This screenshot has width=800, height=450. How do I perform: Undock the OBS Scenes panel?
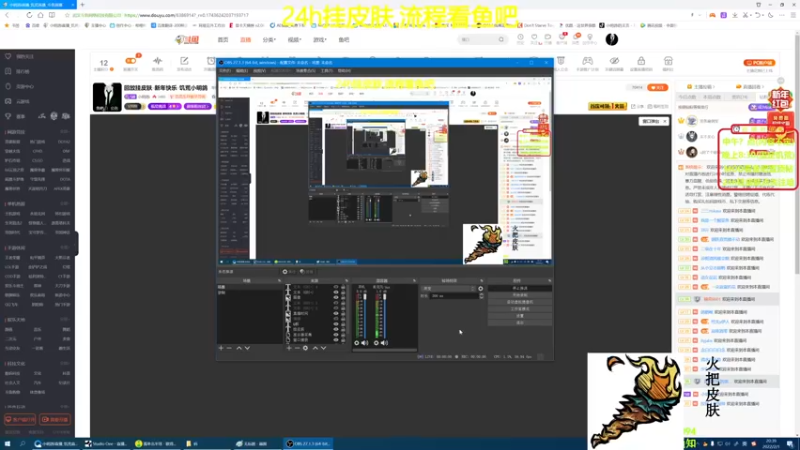pyautogui.click(x=279, y=281)
